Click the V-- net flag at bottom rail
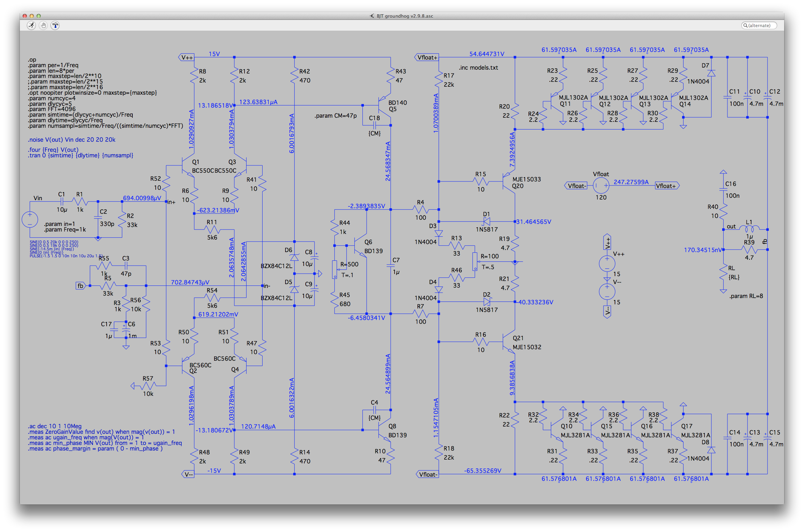The image size is (804, 532). point(188,474)
